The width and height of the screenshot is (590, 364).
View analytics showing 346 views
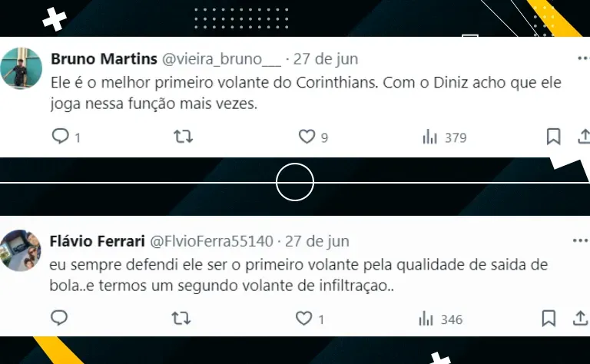click(440, 319)
